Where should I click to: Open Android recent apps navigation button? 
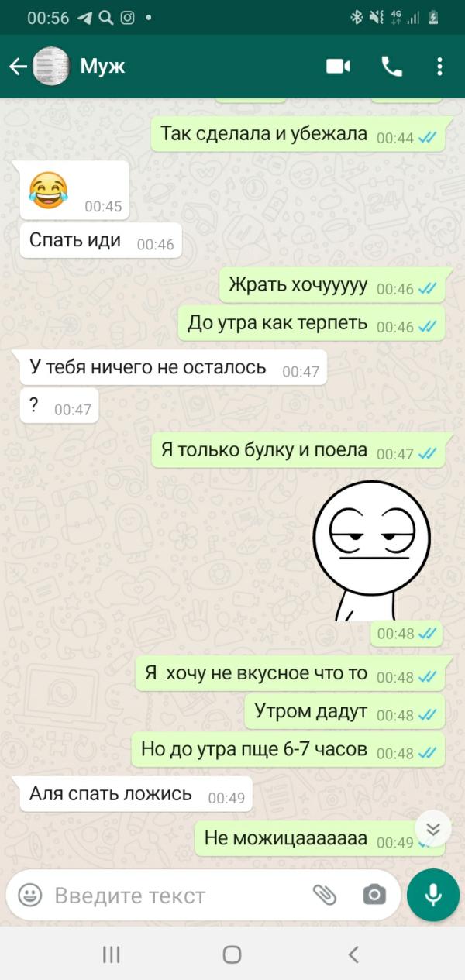click(x=112, y=954)
